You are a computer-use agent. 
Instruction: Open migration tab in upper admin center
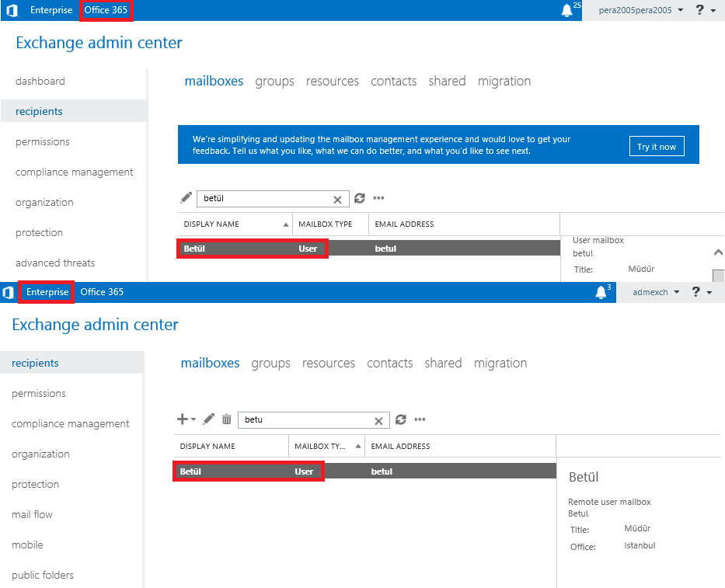[504, 82]
